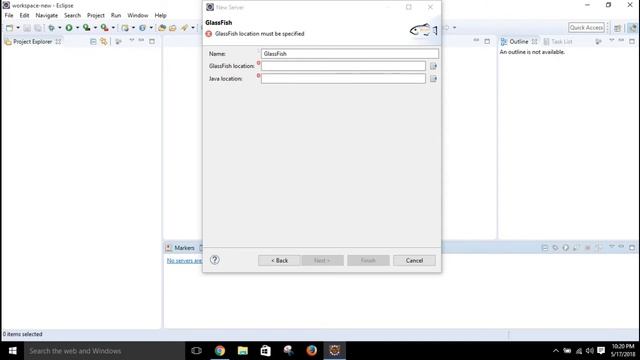Browse for the Java location folder
The width and height of the screenshot is (640, 360).
point(433,79)
